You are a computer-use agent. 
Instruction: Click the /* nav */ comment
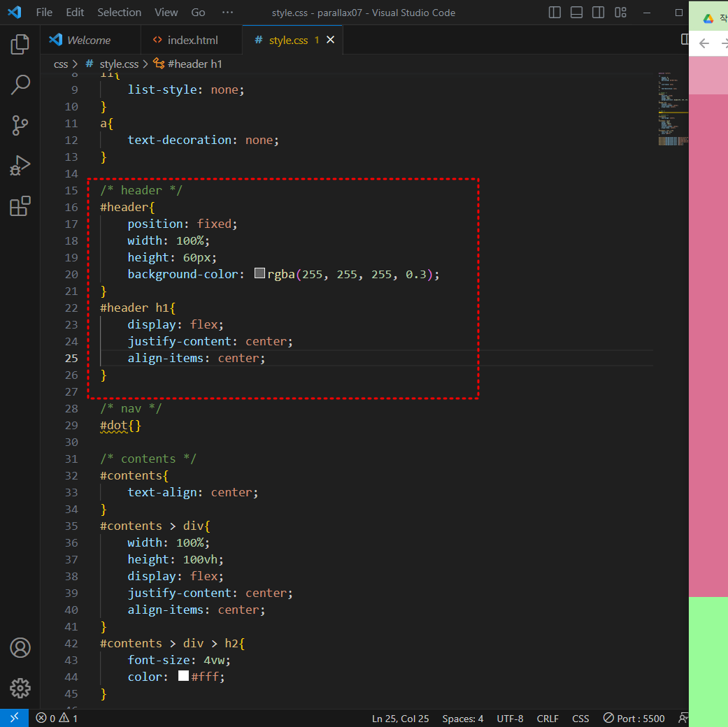click(x=131, y=408)
